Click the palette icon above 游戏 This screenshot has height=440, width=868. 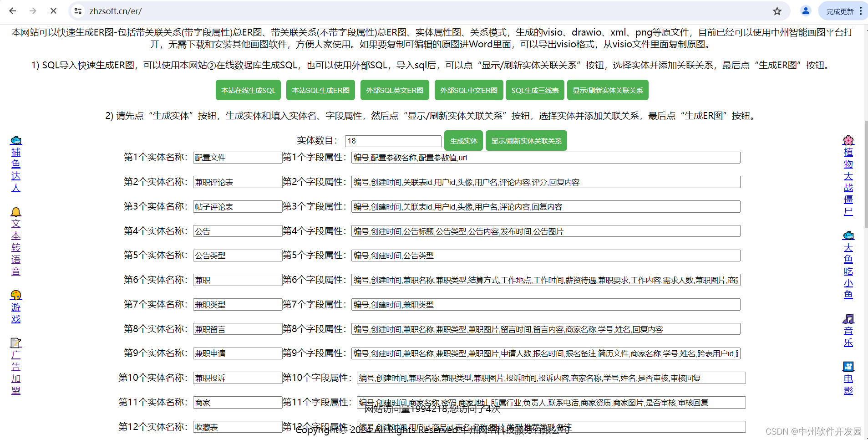[x=16, y=295]
